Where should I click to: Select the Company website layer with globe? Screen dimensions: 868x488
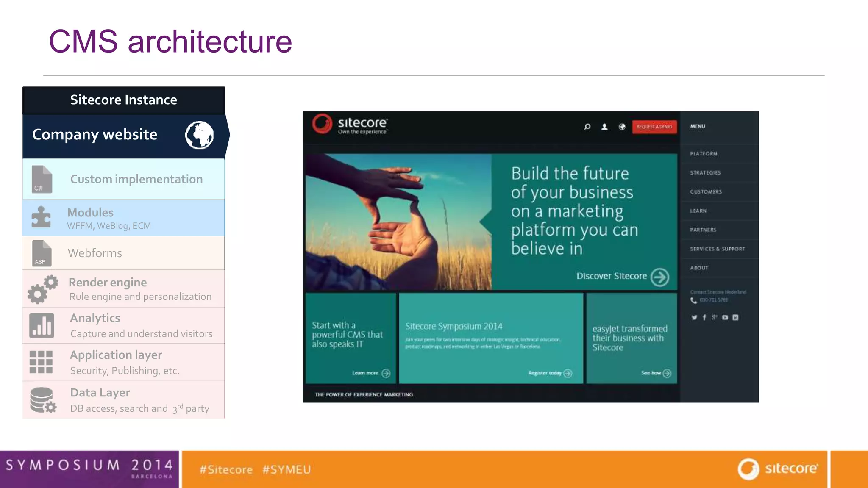pos(123,135)
